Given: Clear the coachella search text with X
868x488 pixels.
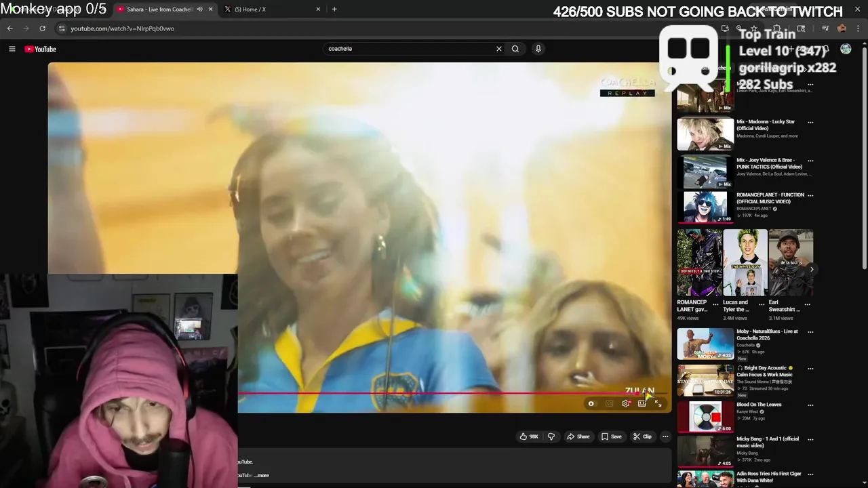Looking at the screenshot, I should [499, 49].
